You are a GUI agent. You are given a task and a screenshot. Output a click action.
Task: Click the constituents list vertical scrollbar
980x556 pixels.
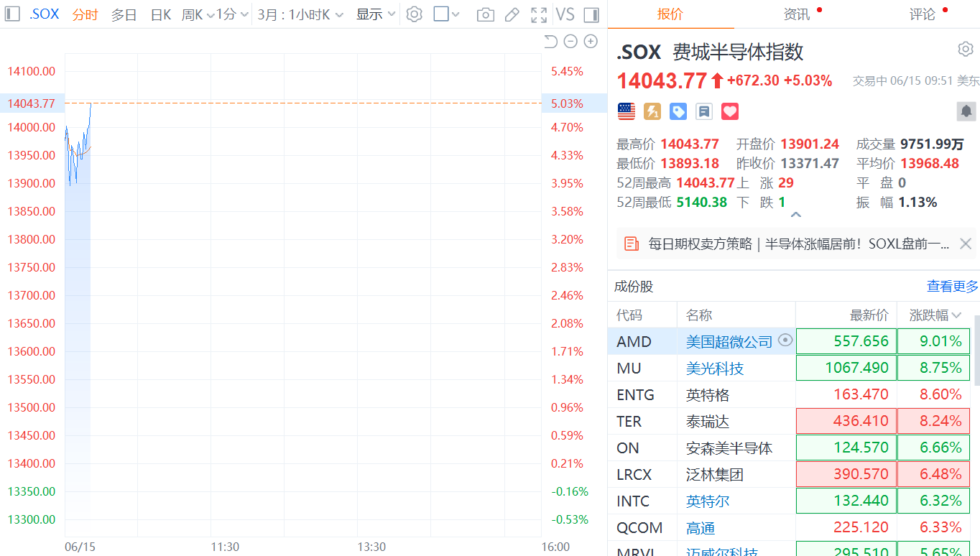(976, 350)
